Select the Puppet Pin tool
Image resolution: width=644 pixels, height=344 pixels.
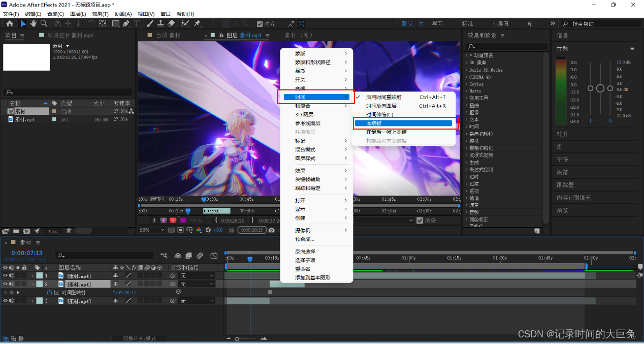tap(197, 24)
